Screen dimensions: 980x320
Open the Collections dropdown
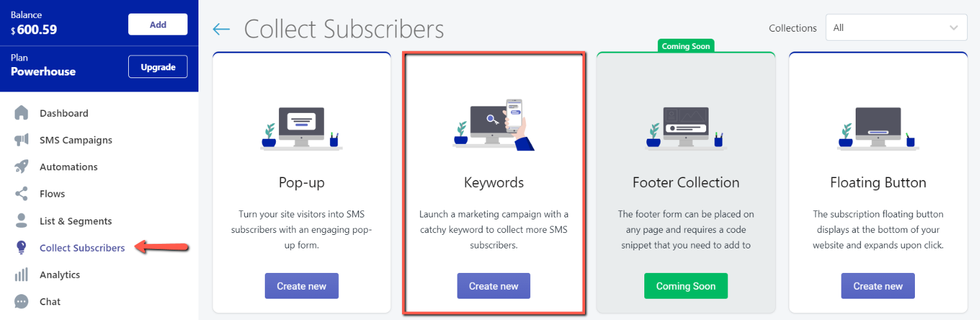click(896, 28)
